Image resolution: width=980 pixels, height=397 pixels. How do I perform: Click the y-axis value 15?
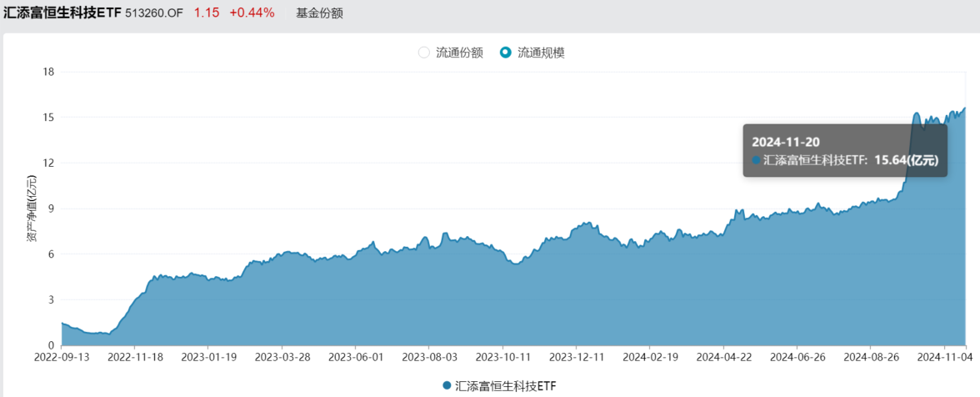[48, 118]
